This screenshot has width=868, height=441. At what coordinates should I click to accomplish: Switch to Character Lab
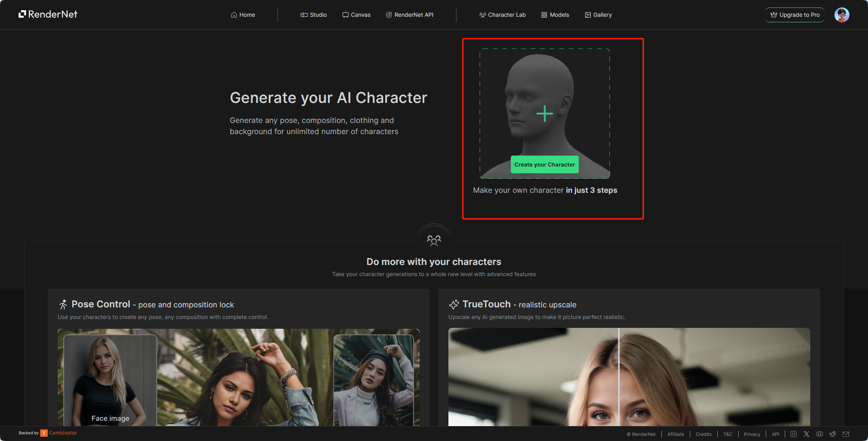click(x=502, y=15)
